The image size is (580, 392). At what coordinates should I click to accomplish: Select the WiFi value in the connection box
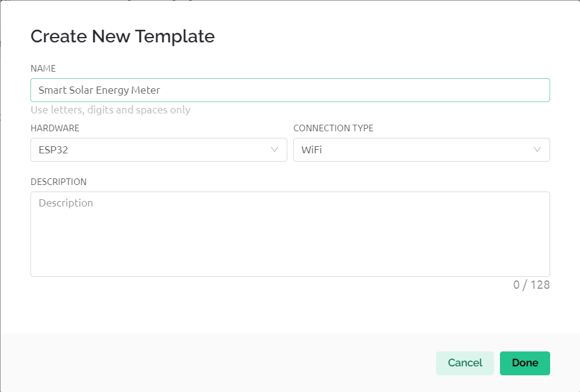311,150
